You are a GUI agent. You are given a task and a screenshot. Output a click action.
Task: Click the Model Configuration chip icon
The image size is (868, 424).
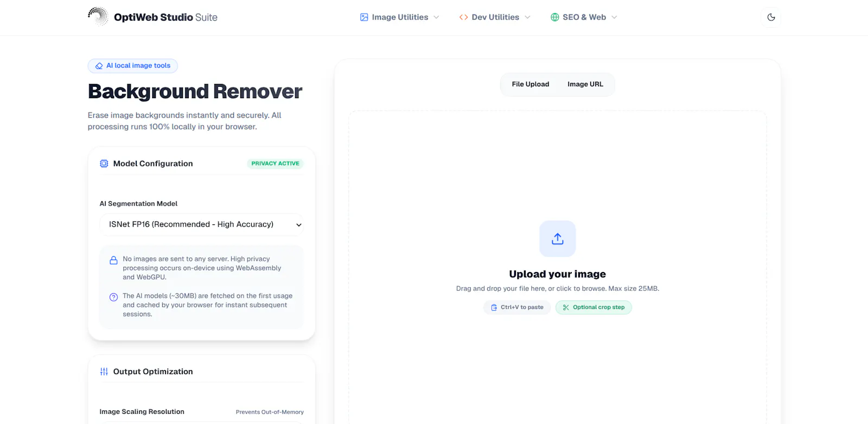click(x=104, y=164)
